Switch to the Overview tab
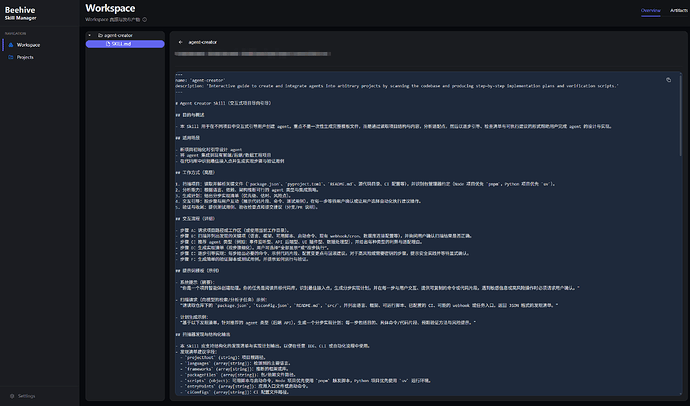The width and height of the screenshot is (690, 406). tap(650, 11)
